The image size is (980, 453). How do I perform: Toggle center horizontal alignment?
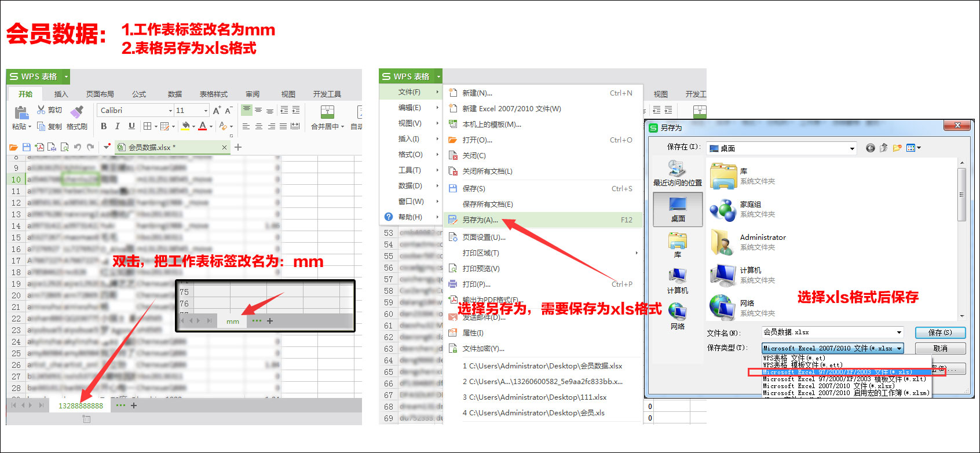click(x=259, y=126)
